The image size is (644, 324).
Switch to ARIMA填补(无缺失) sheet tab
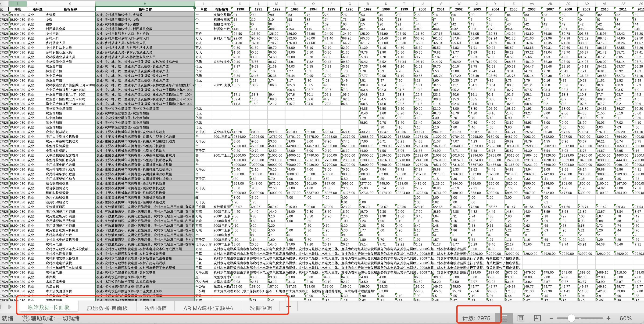[x=208, y=308]
